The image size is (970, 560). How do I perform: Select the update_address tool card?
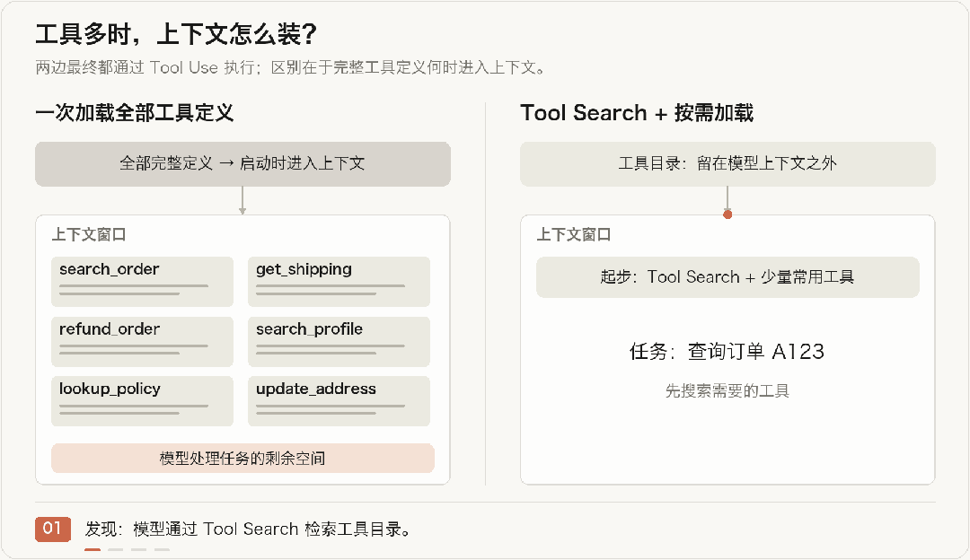click(339, 400)
